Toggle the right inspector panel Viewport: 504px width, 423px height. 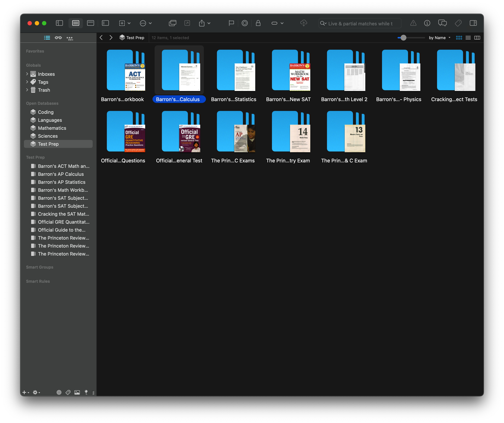coord(473,23)
